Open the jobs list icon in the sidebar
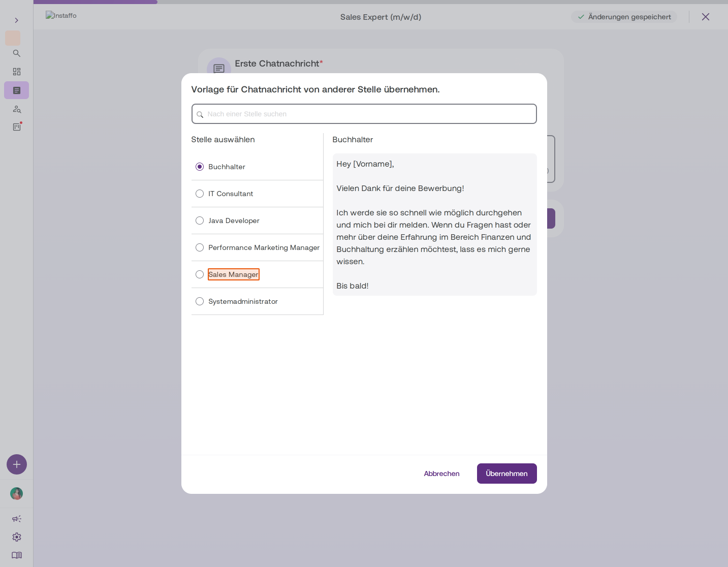This screenshot has width=728, height=567. pos(17,90)
